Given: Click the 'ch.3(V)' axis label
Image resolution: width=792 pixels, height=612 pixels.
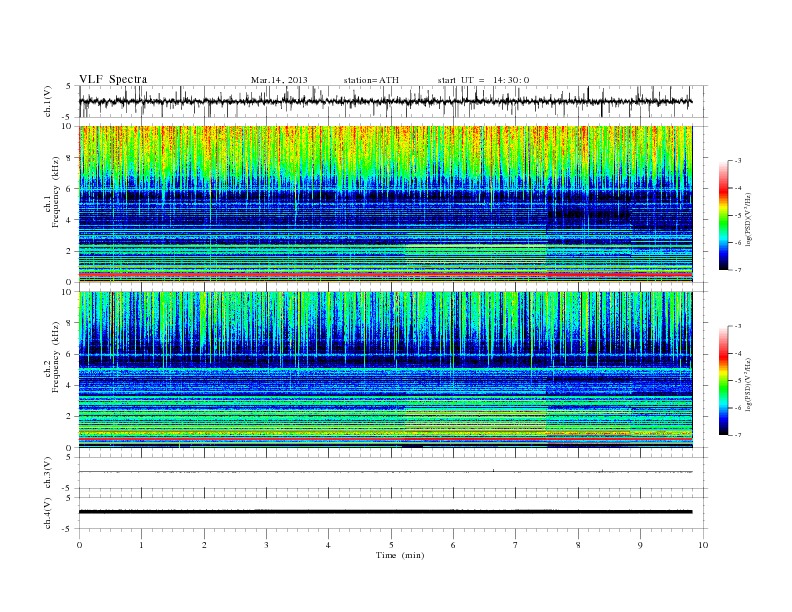Looking at the screenshot, I should coord(48,473).
